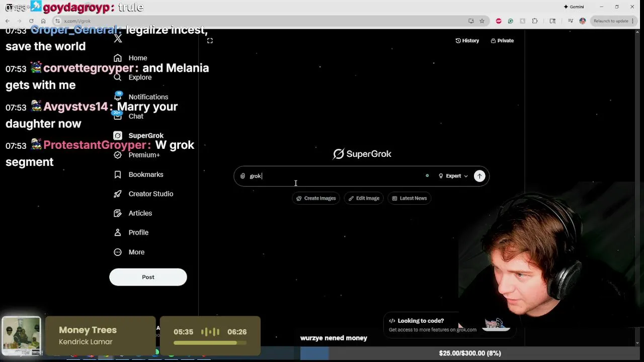
Task: Open the Chat section
Action: 129,116
